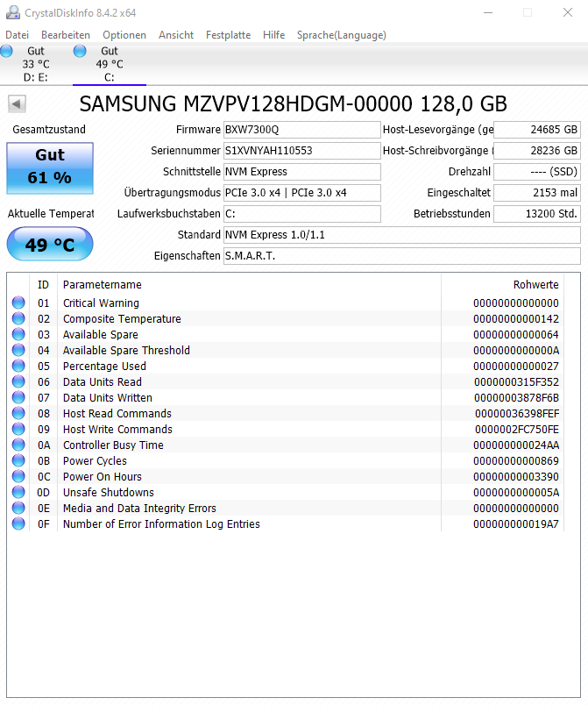Click the status orb for Host Read Commands
This screenshot has height=705, width=588.
[18, 413]
